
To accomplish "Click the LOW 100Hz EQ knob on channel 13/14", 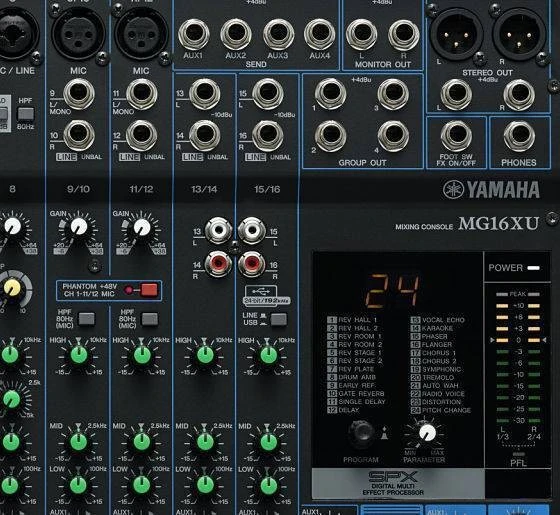I will tap(205, 486).
